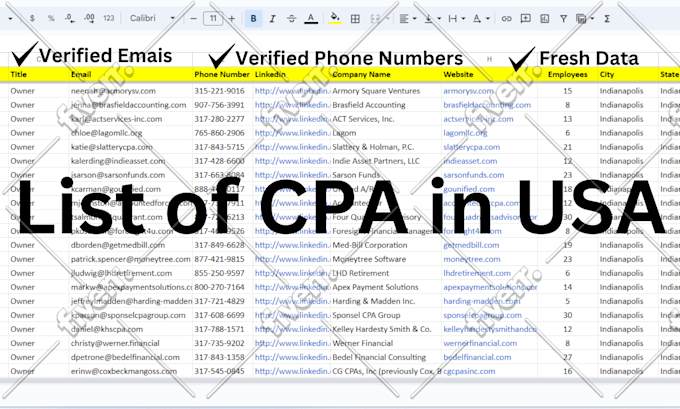
Task: Select phone cell 907-756-3991
Action: tap(222, 105)
